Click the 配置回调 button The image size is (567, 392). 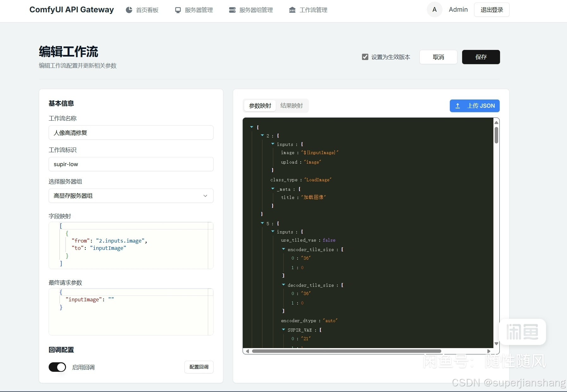(199, 367)
